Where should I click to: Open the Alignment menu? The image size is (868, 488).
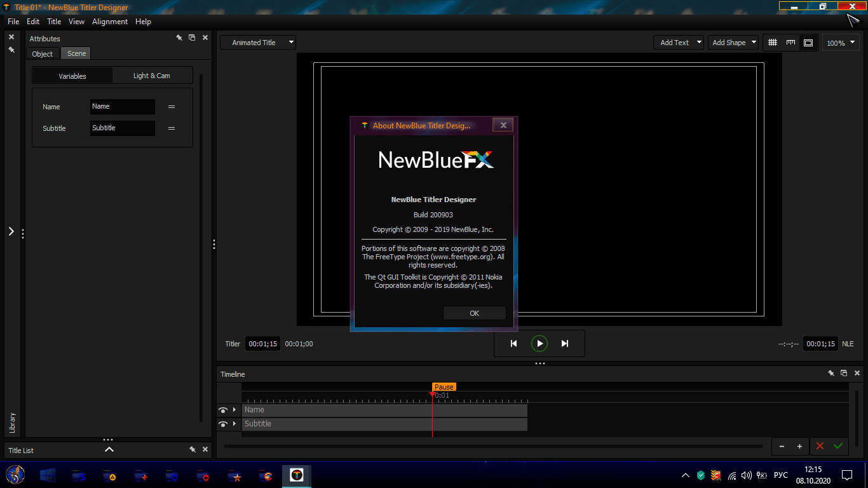[110, 22]
